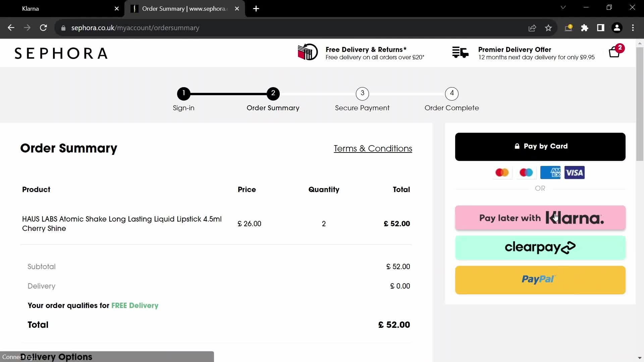Click the Order Complete step label
Image resolution: width=644 pixels, height=362 pixels.
pyautogui.click(x=452, y=108)
